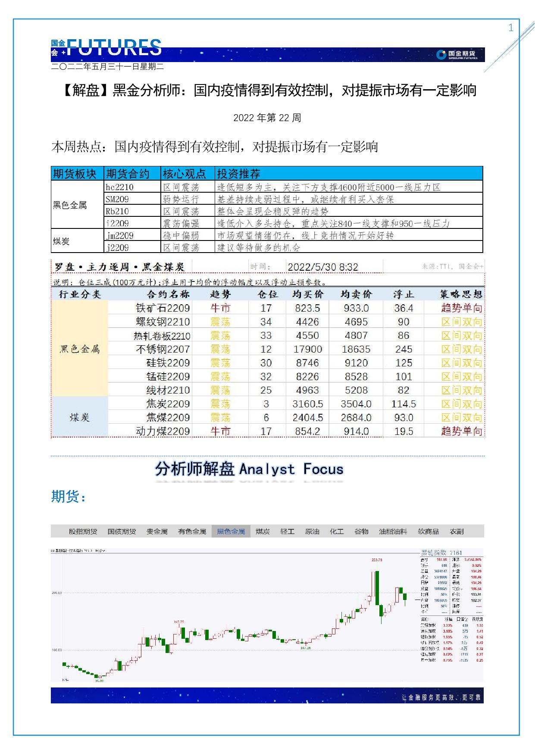Click the 本周热点 heading line
Image resolution: width=535 pixels, height=756 pixels.
click(215, 147)
